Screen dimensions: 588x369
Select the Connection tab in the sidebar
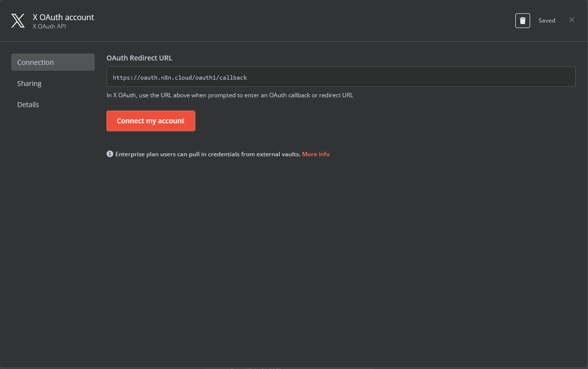click(35, 62)
